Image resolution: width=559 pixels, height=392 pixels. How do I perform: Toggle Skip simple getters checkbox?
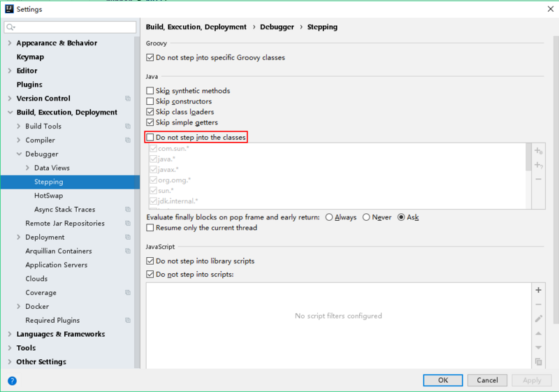(150, 122)
